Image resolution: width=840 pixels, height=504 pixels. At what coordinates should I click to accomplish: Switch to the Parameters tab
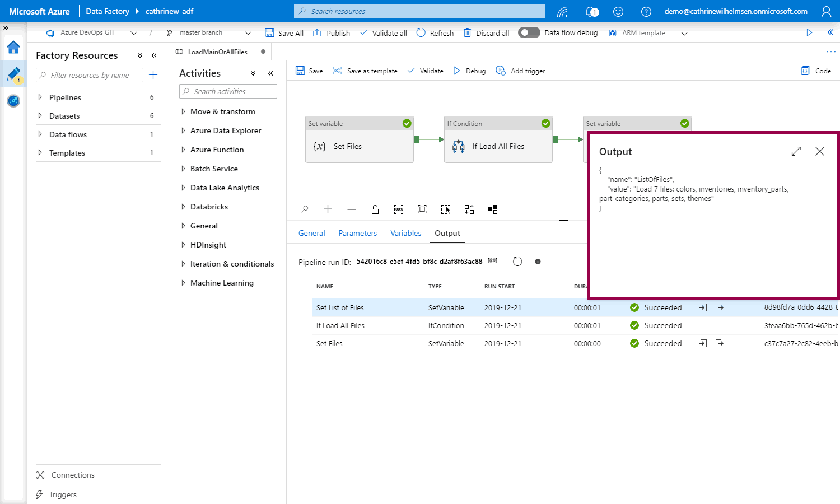[357, 233]
